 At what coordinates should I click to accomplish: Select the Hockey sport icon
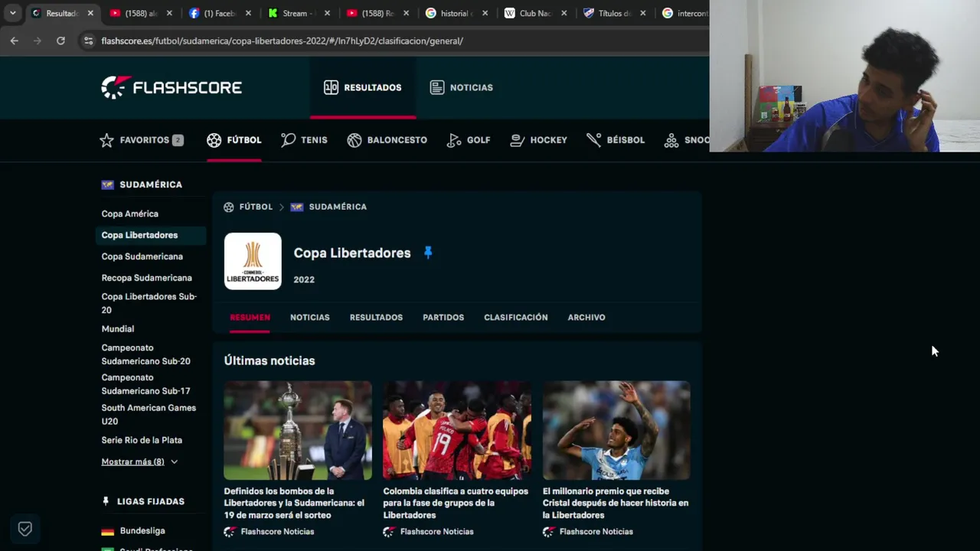click(x=538, y=140)
